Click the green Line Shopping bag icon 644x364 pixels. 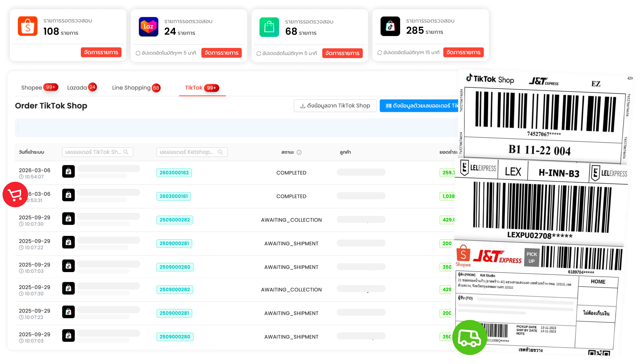(x=269, y=27)
